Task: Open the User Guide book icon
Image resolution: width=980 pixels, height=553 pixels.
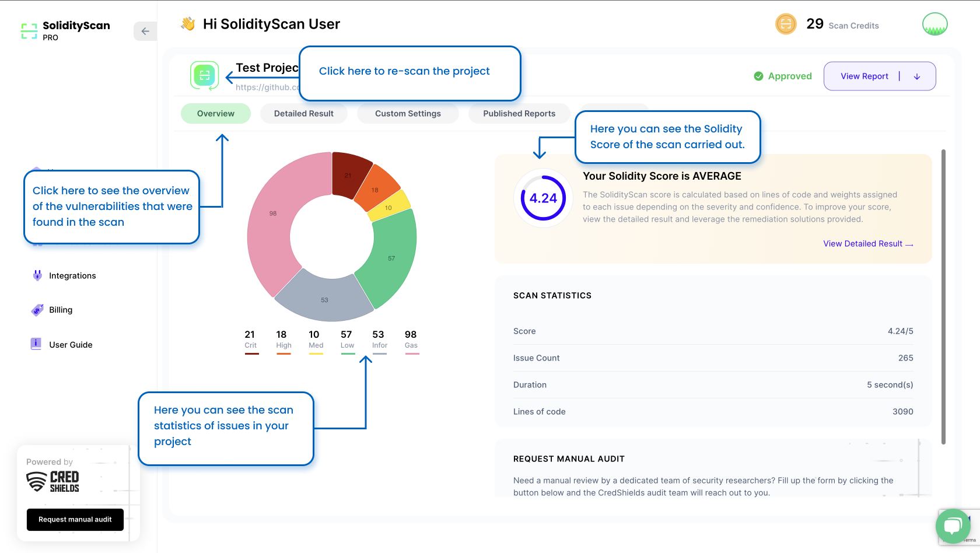Action: coord(36,344)
